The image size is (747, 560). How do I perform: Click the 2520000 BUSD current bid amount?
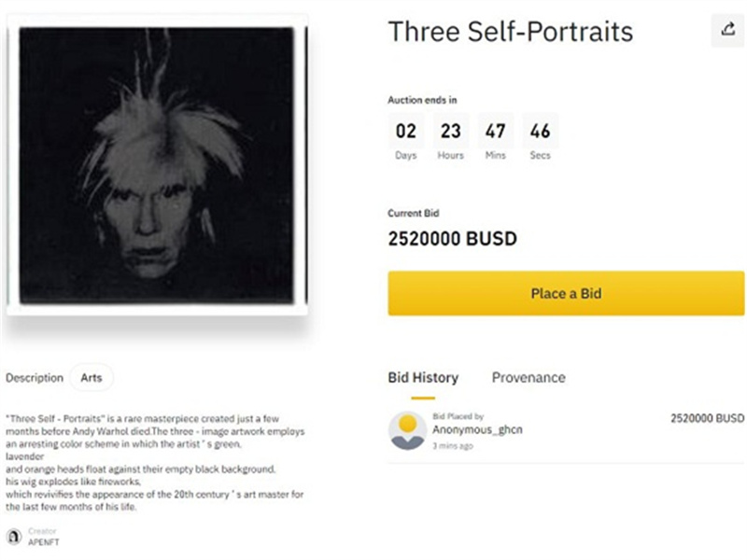pos(452,239)
